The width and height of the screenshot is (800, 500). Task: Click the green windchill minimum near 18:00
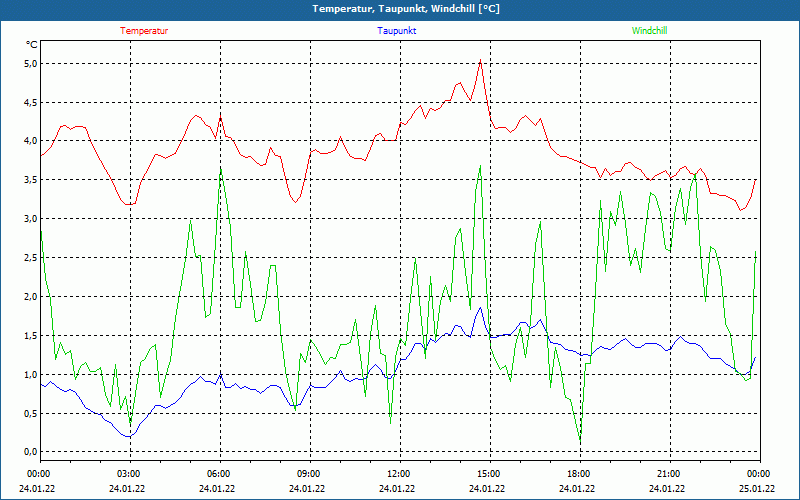(x=580, y=440)
